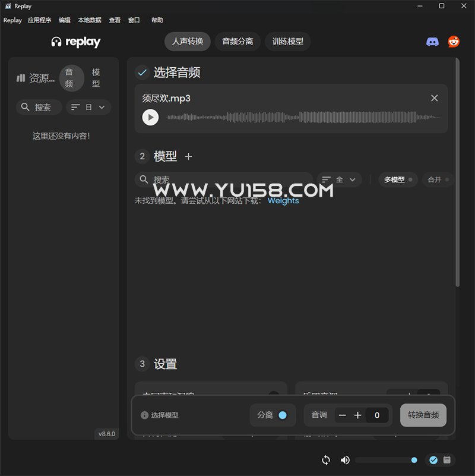
Task: Open the Weights download link
Action: (x=283, y=200)
